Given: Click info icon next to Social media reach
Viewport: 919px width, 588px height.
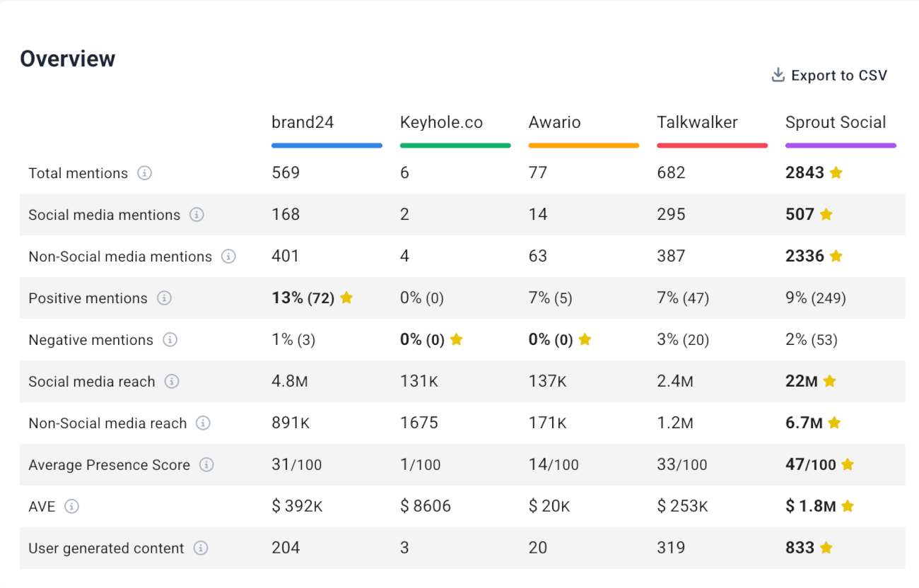Looking at the screenshot, I should pos(172,382).
